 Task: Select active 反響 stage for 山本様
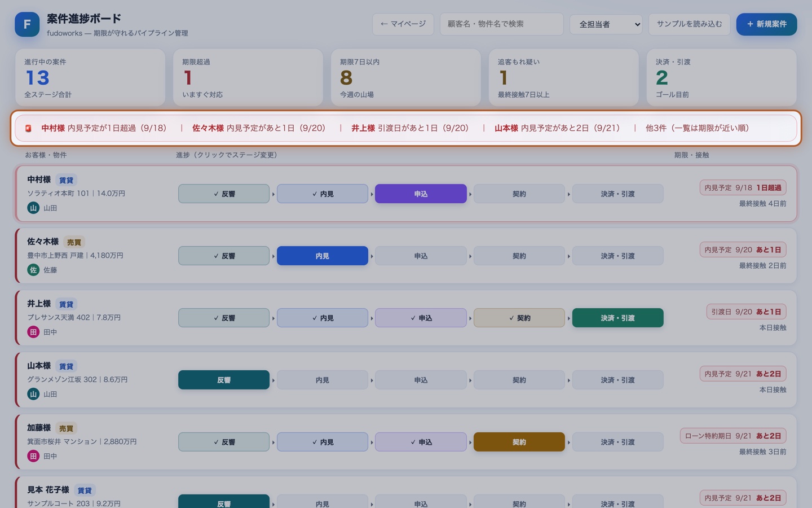click(x=224, y=380)
